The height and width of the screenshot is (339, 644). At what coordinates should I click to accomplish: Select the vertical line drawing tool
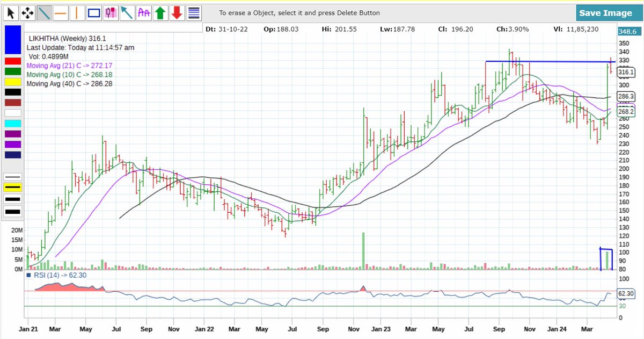point(76,12)
